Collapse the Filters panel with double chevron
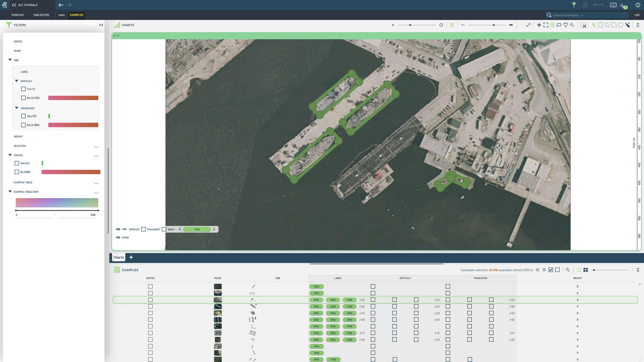The height and width of the screenshot is (362, 644). click(x=101, y=25)
